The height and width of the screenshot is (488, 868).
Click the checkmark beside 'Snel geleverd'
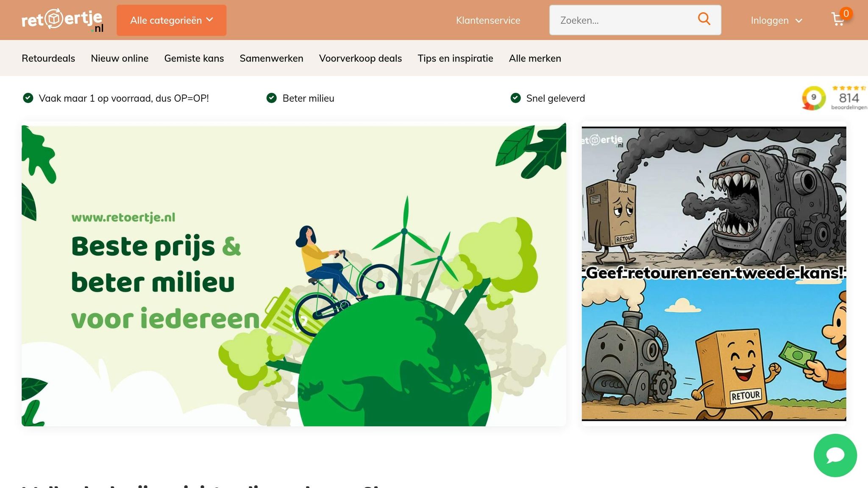click(515, 98)
